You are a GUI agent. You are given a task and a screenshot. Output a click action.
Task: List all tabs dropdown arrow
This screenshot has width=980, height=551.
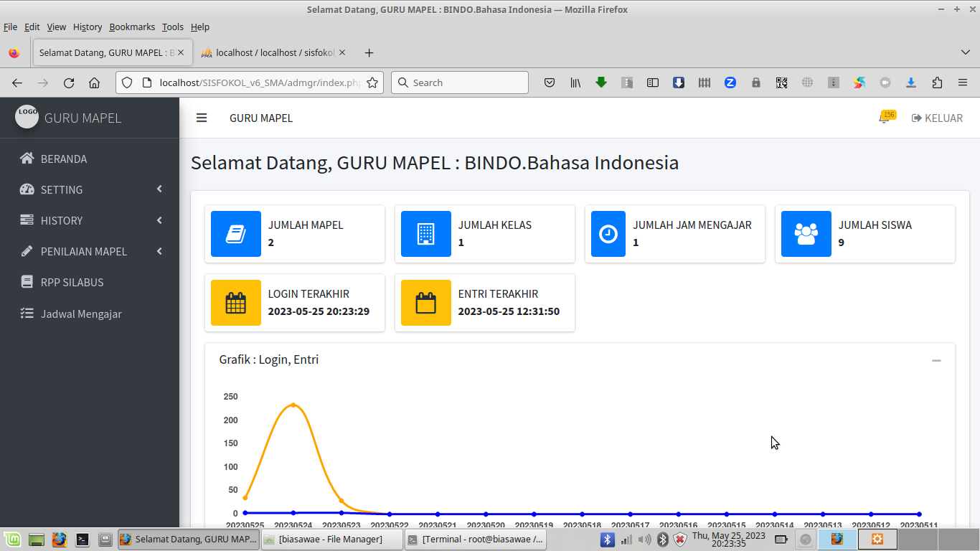click(966, 52)
